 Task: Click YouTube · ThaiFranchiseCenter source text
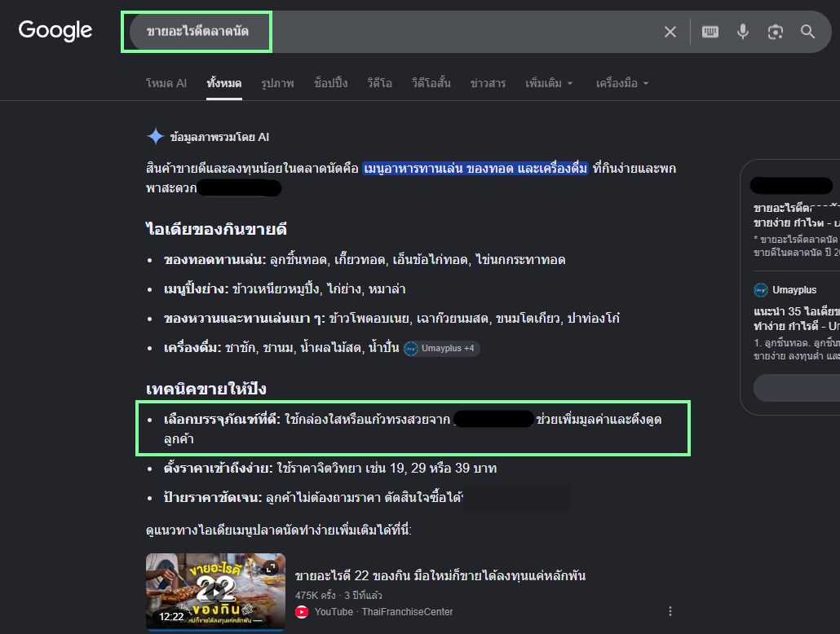[x=383, y=612]
